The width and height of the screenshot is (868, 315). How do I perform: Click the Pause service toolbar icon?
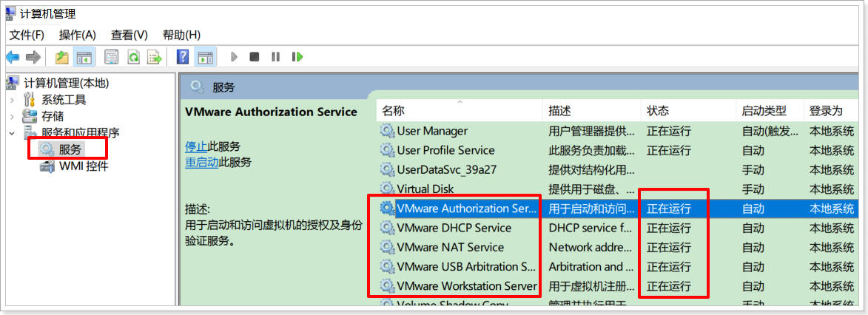tap(275, 57)
